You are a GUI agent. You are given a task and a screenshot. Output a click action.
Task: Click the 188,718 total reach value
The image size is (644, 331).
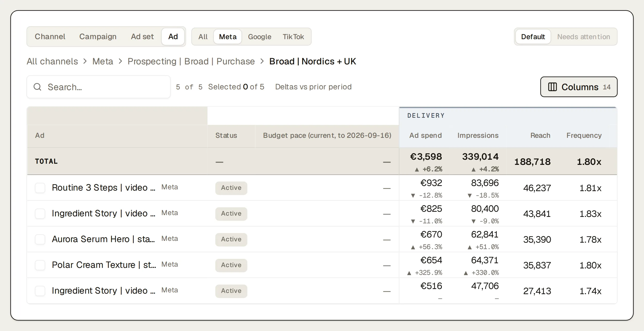[x=532, y=162]
